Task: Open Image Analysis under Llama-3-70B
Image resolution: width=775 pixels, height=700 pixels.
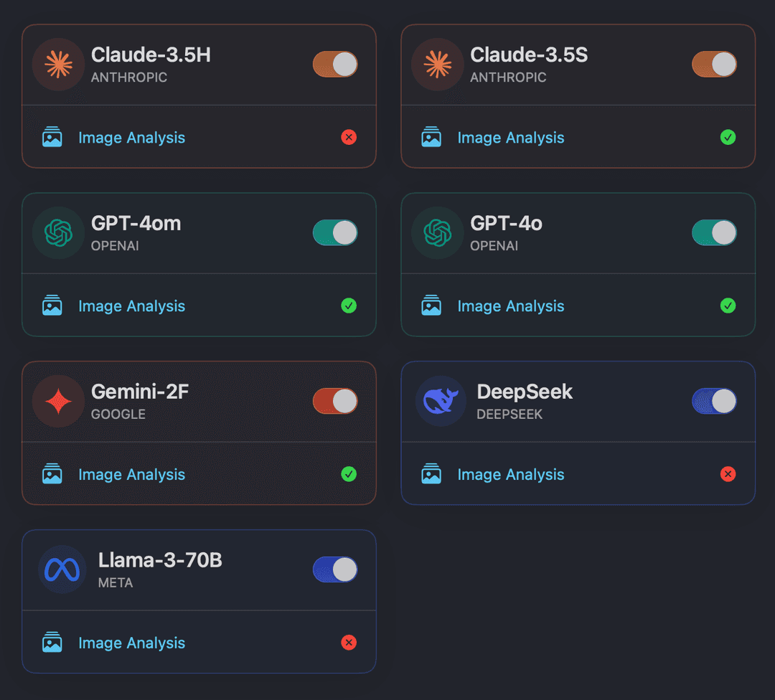Action: [131, 643]
